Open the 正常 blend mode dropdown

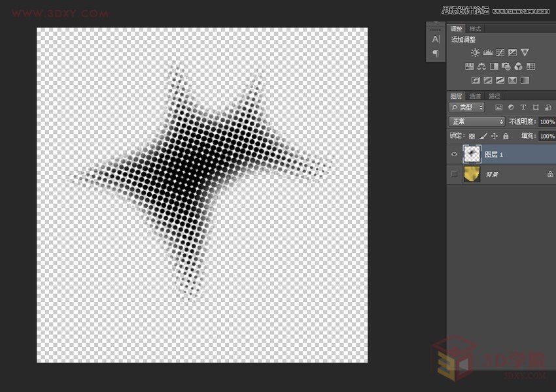pyautogui.click(x=477, y=122)
